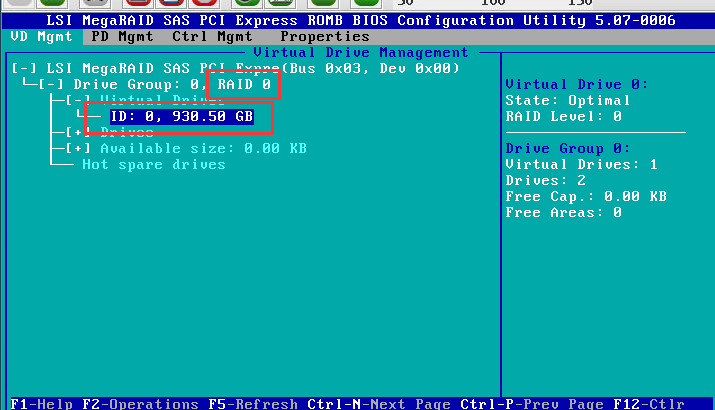
Task: Switch to the VD Mgmt tab
Action: point(42,36)
